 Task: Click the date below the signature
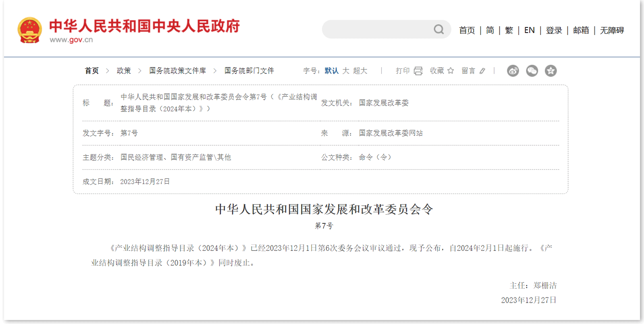(529, 300)
